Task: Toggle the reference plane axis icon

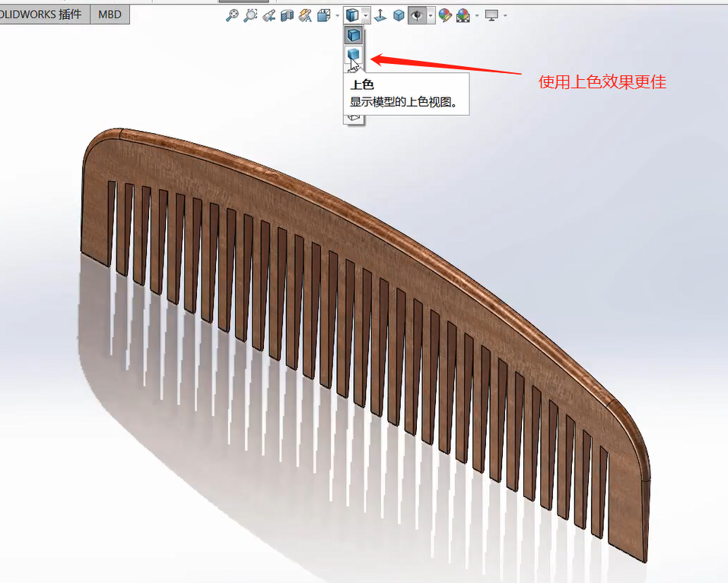Action: [380, 16]
